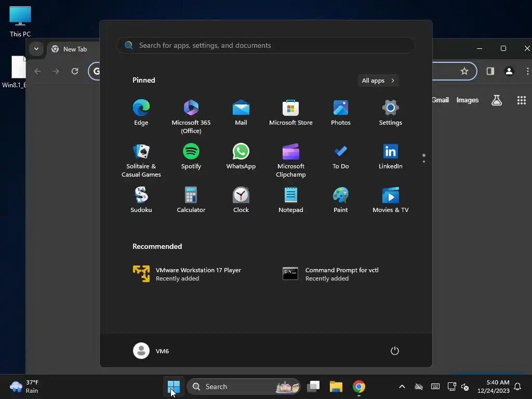Open Microsoft Store from pinned apps

[x=291, y=113]
